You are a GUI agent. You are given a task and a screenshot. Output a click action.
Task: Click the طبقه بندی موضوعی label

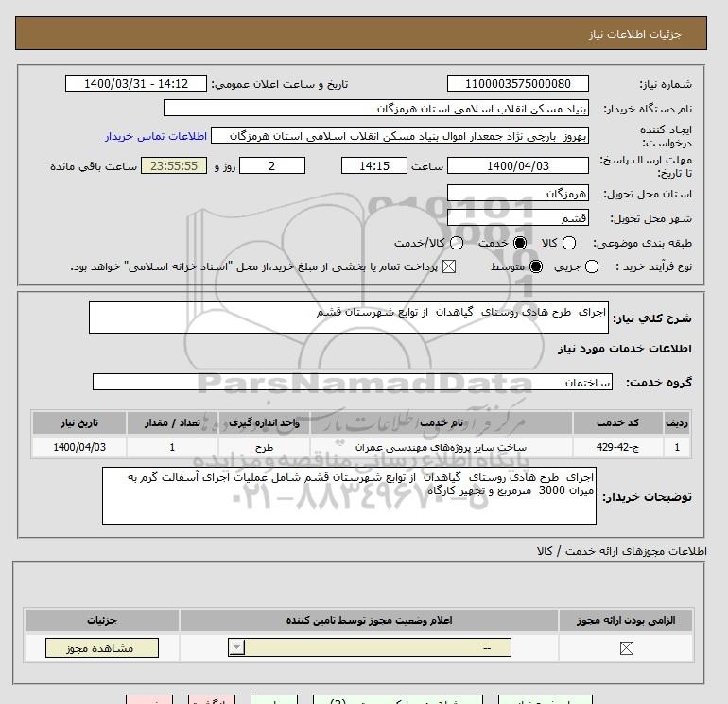click(642, 243)
